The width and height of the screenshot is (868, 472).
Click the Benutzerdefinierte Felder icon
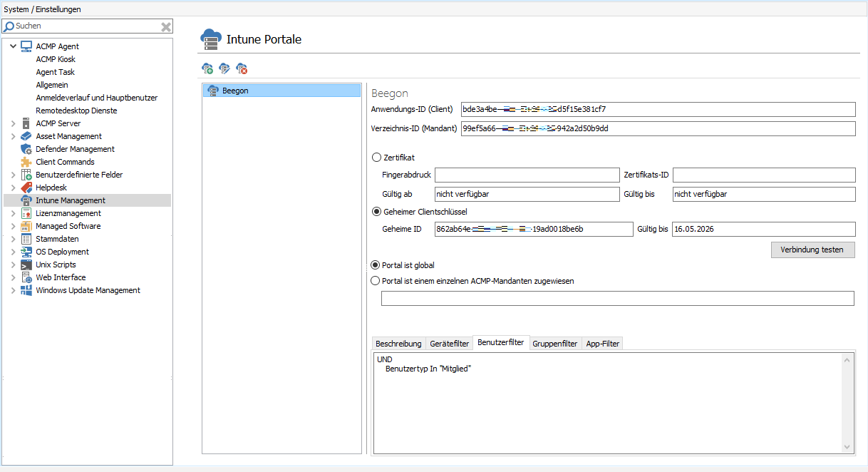coord(26,175)
